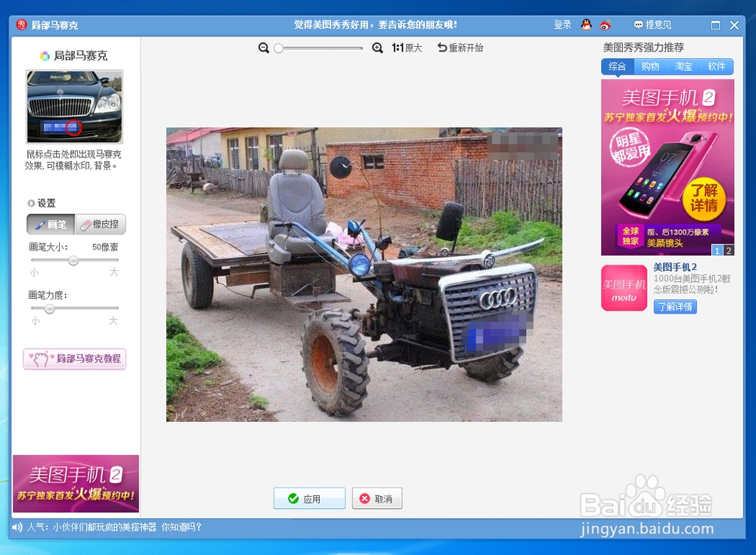
Task: Open 提意见 feedback
Action: tap(653, 25)
